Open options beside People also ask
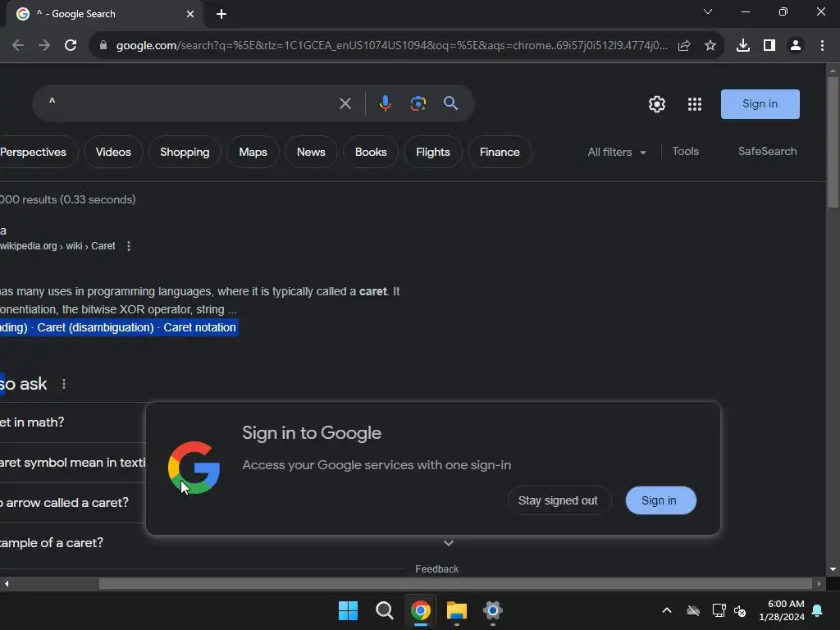 tap(64, 384)
